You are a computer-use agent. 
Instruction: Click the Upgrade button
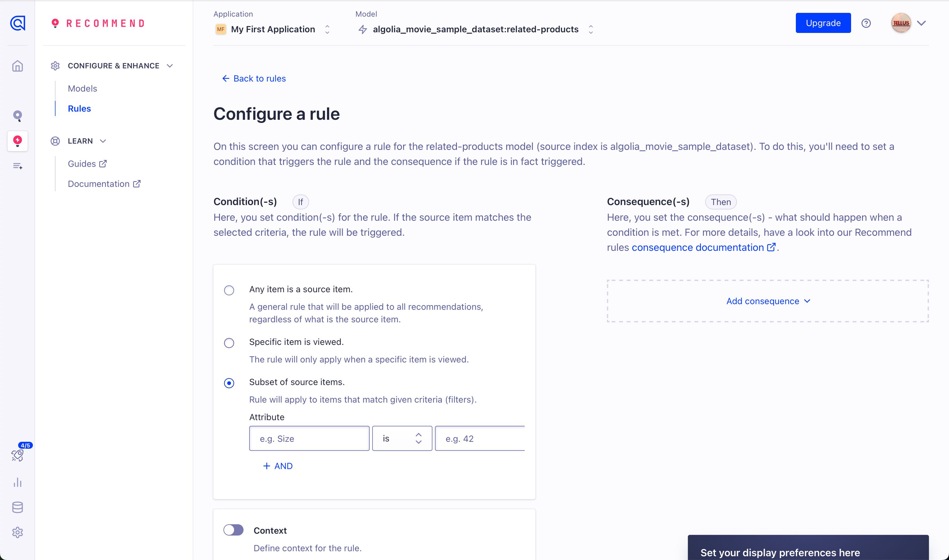coord(823,23)
